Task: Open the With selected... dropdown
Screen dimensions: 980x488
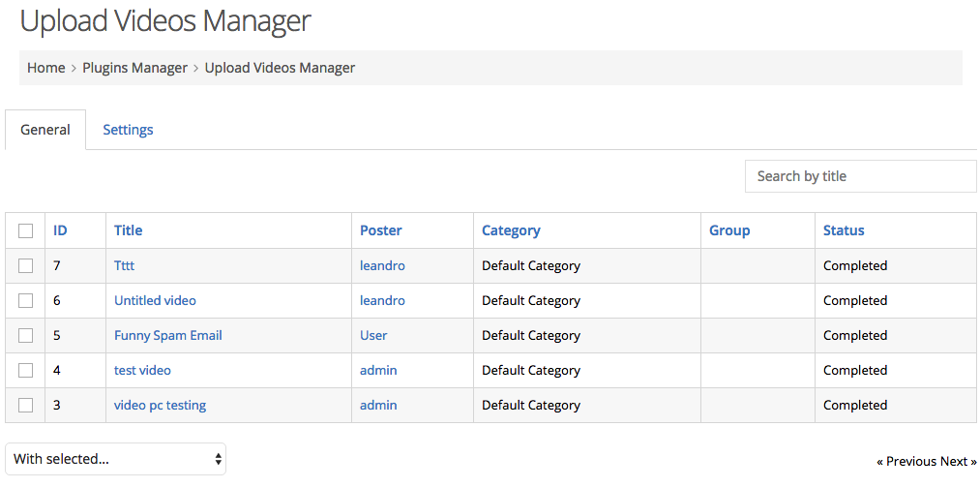Action: (x=116, y=459)
